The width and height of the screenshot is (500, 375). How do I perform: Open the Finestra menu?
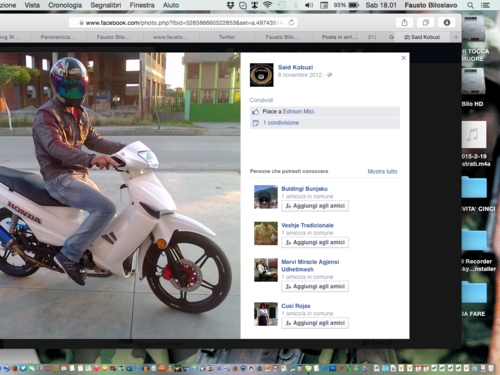[142, 5]
